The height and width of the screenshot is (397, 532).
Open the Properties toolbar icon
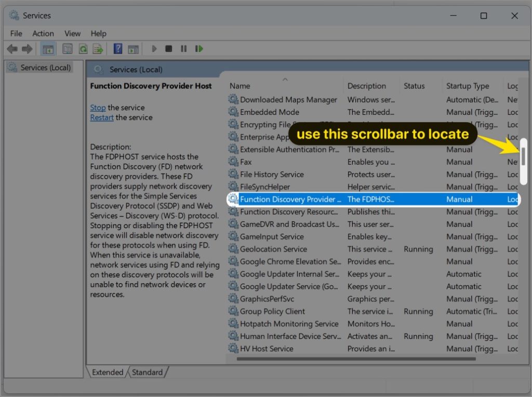coord(68,49)
